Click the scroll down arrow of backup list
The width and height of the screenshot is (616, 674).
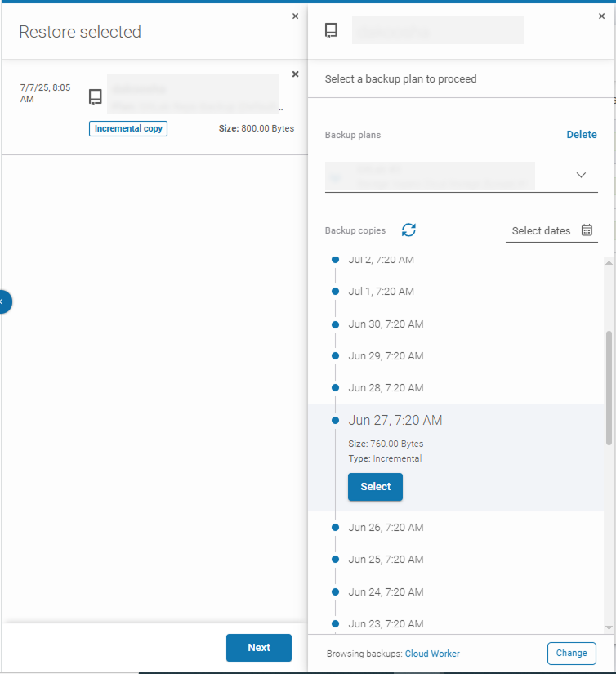[609, 627]
